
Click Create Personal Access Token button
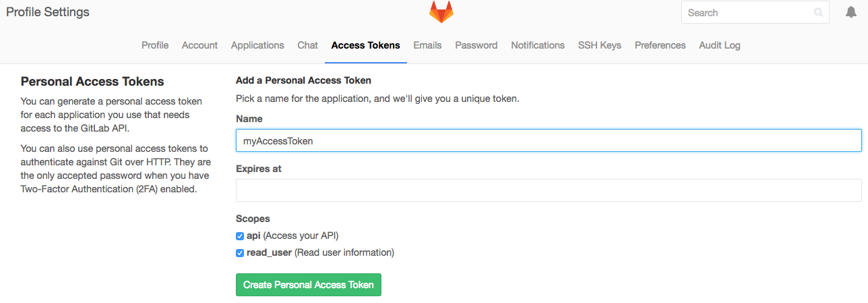point(309,285)
